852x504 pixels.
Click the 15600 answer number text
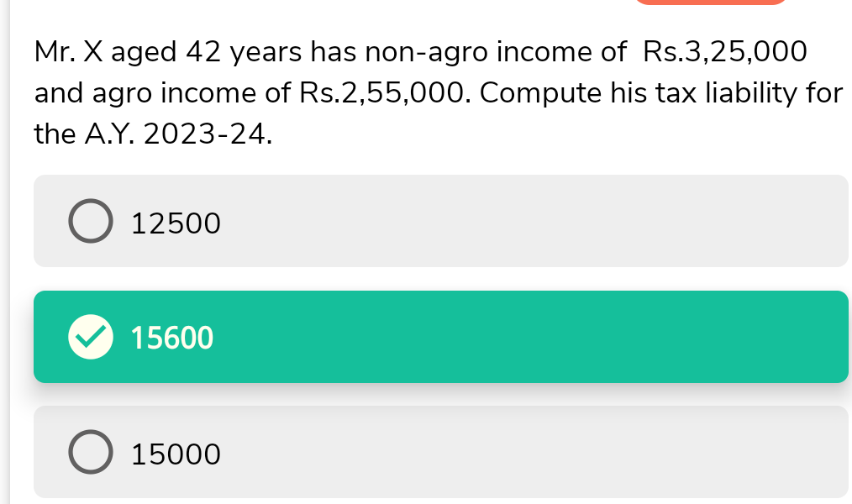click(173, 339)
